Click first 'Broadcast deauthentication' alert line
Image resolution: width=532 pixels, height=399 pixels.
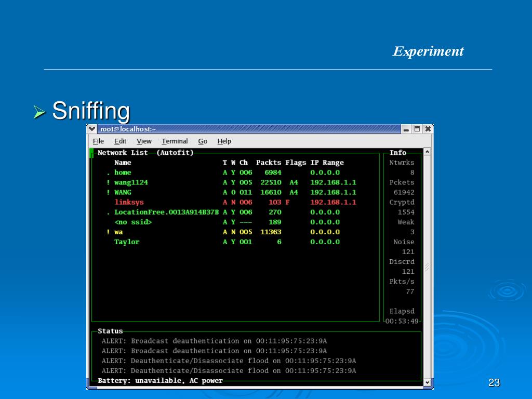click(214, 341)
